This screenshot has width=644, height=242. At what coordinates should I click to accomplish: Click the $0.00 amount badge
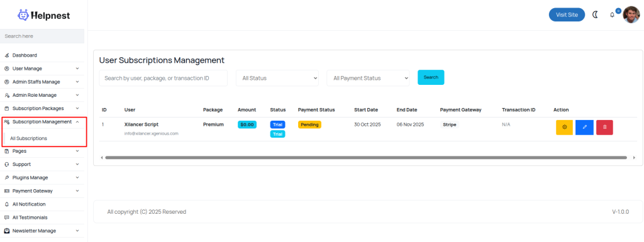pos(247,124)
